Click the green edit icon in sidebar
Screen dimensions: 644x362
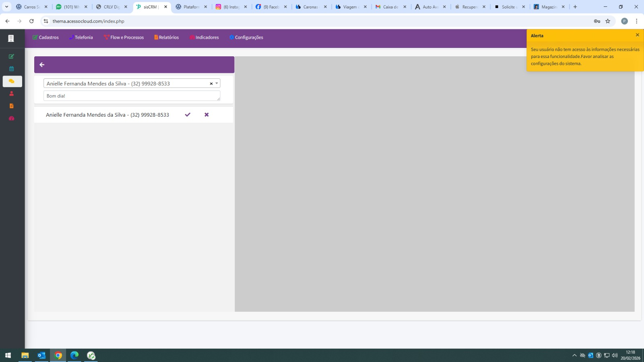coord(12,57)
